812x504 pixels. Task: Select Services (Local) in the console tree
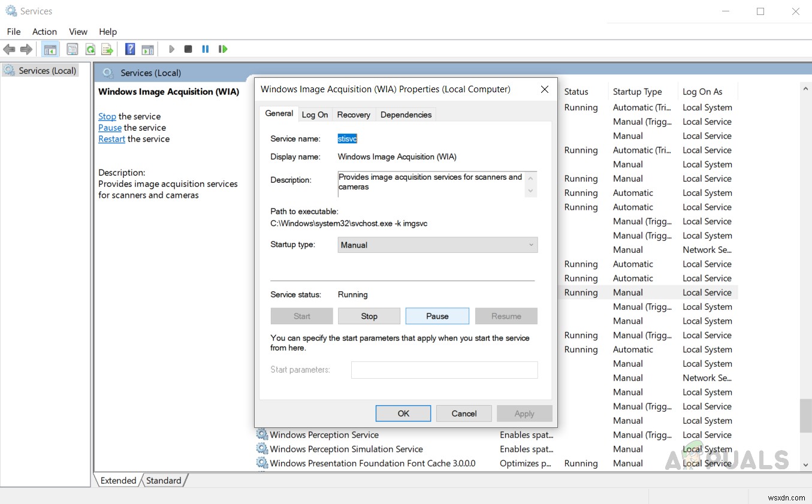pos(47,71)
